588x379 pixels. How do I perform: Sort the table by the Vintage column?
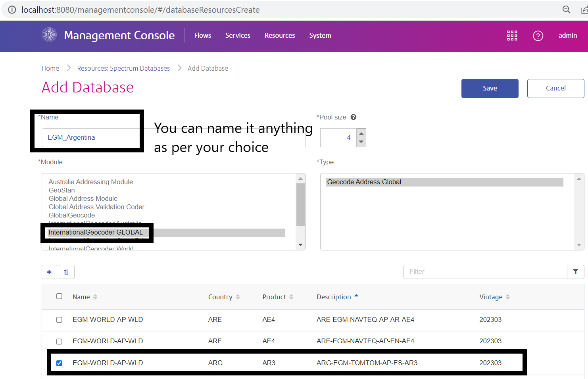508,296
